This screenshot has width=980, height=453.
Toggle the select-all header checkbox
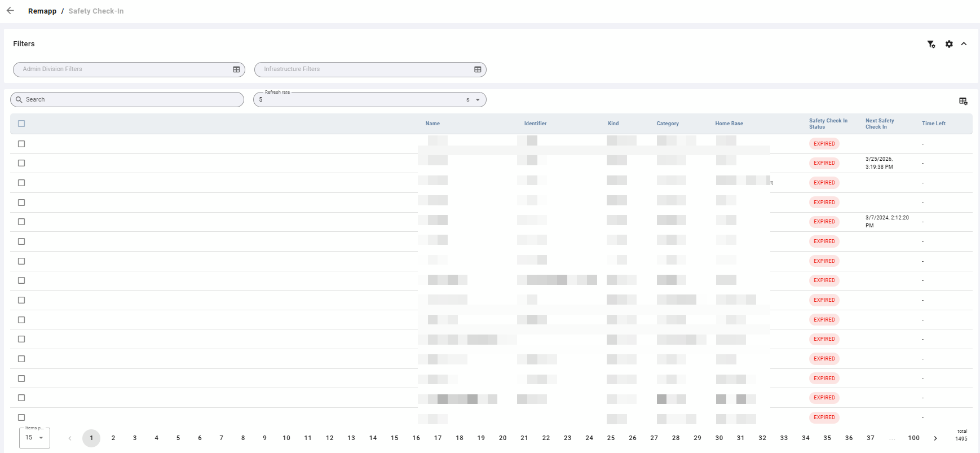(x=21, y=124)
